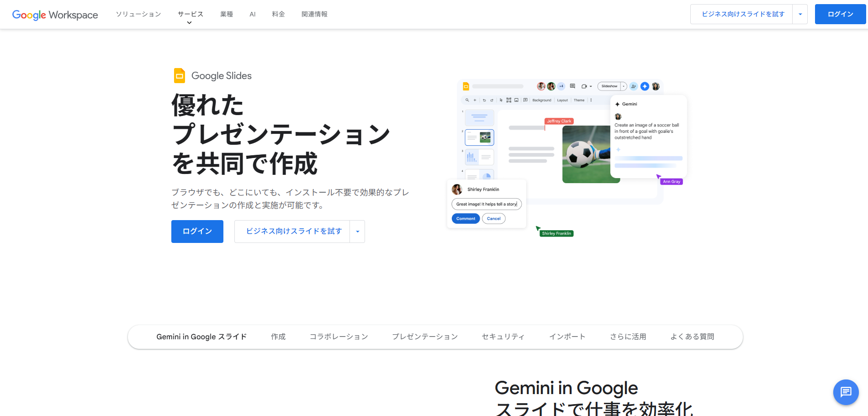Open the chat support bubble icon

point(846,392)
